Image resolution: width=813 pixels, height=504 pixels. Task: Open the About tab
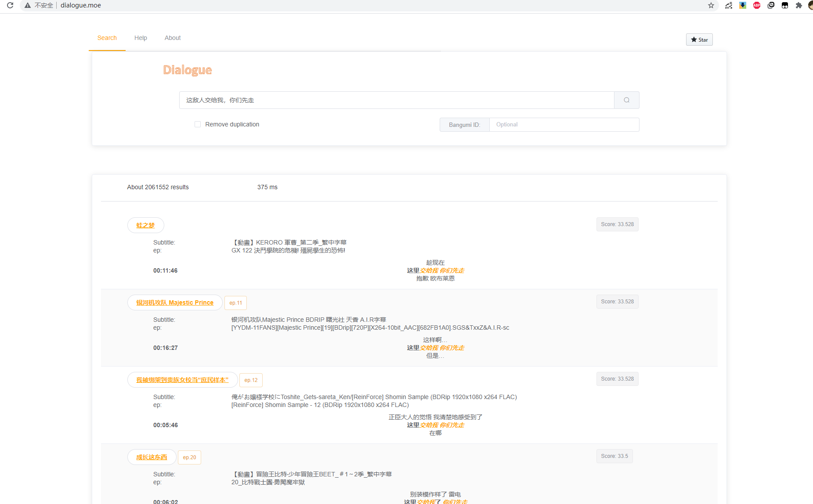[173, 38]
